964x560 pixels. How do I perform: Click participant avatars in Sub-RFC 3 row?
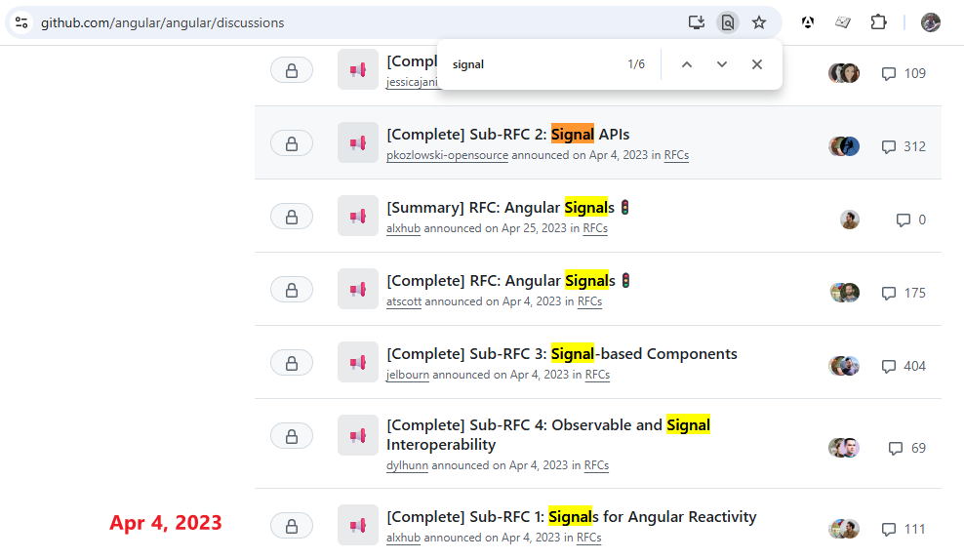tap(844, 366)
